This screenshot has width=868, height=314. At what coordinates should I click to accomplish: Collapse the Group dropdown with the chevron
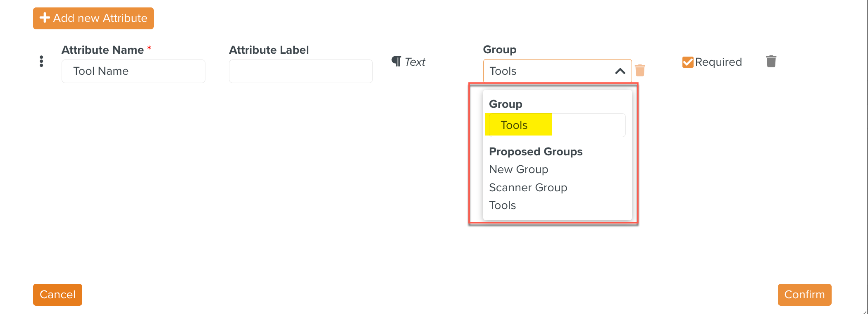[x=620, y=71]
